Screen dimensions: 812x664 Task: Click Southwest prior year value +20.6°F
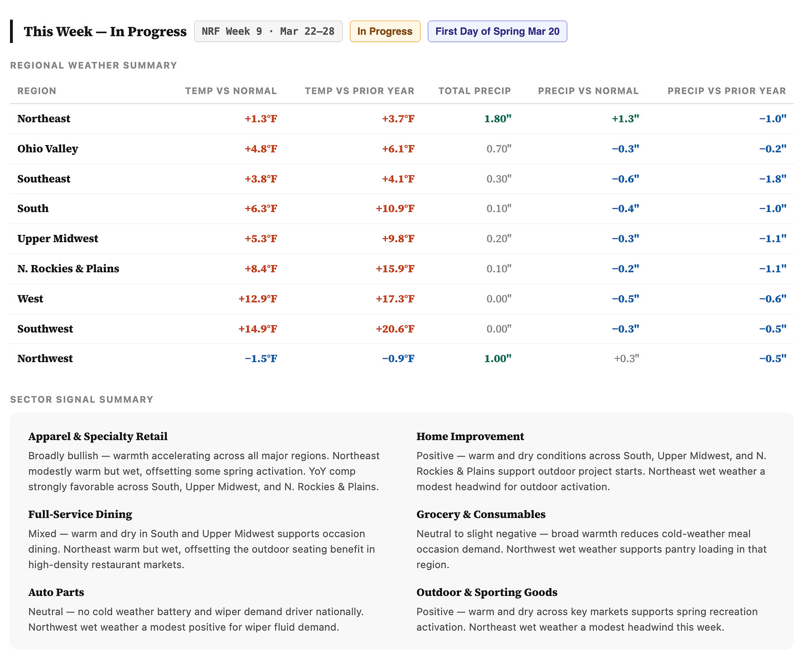coord(395,329)
